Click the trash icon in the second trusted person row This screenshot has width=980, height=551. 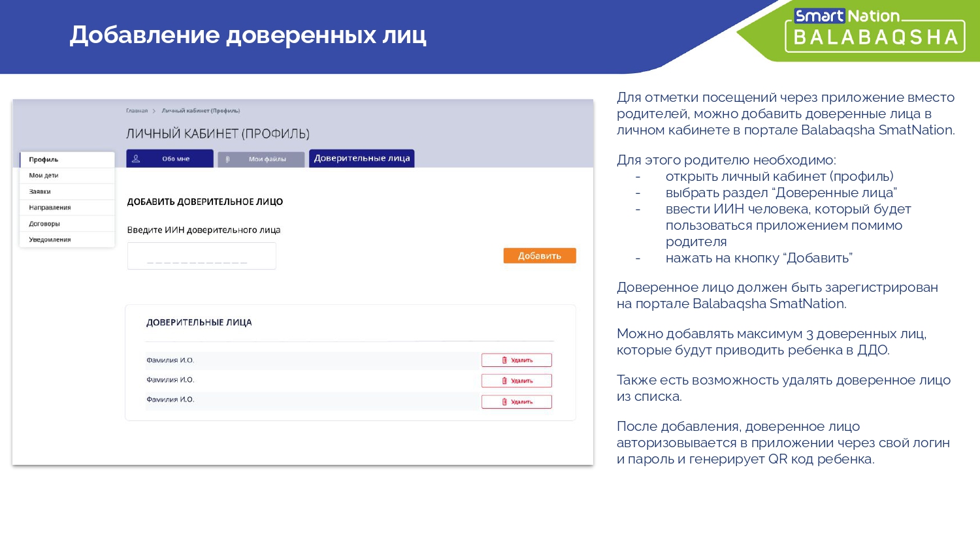504,381
